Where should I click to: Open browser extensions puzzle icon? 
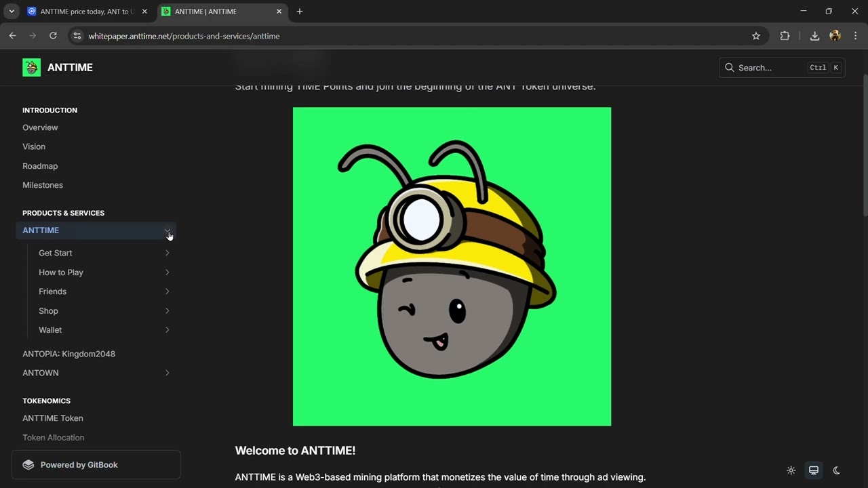[785, 36]
